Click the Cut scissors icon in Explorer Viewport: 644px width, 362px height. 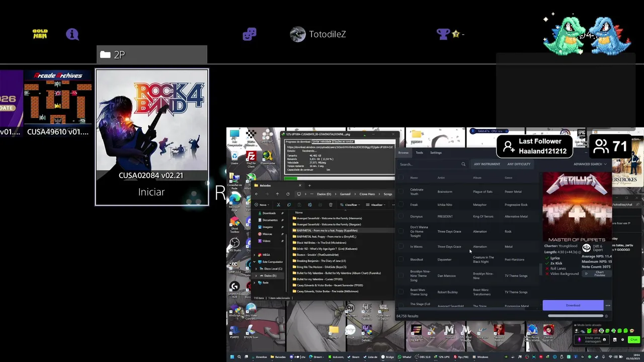click(278, 205)
